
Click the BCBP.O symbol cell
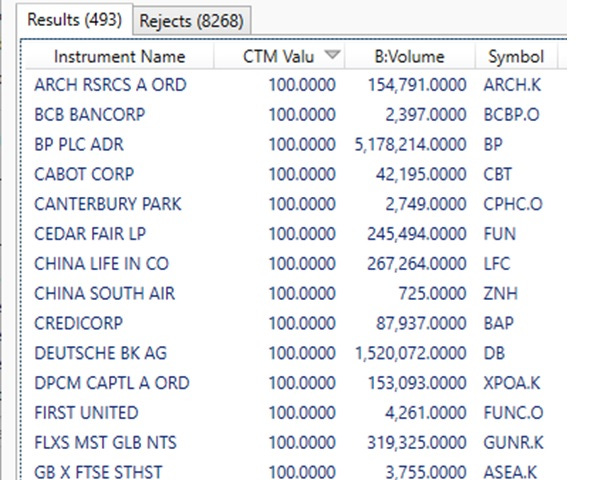[x=511, y=114]
